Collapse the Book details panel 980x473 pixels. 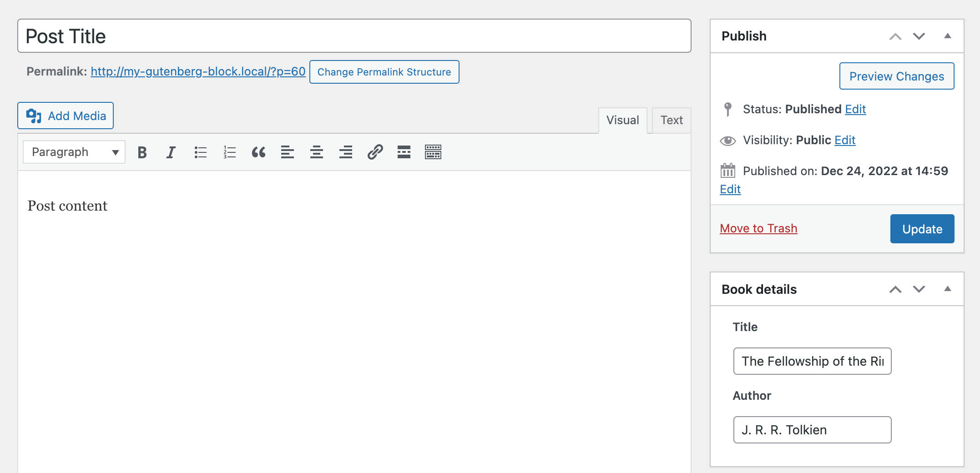pyautogui.click(x=948, y=289)
